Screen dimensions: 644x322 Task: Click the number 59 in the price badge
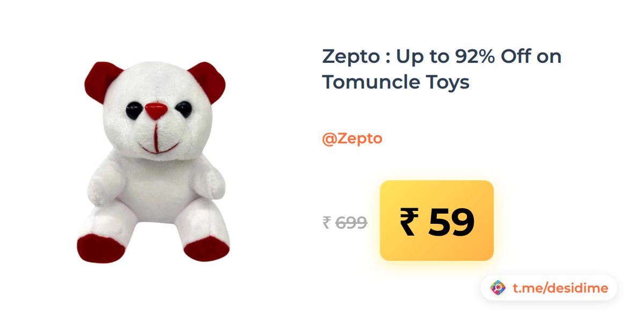[x=451, y=222]
